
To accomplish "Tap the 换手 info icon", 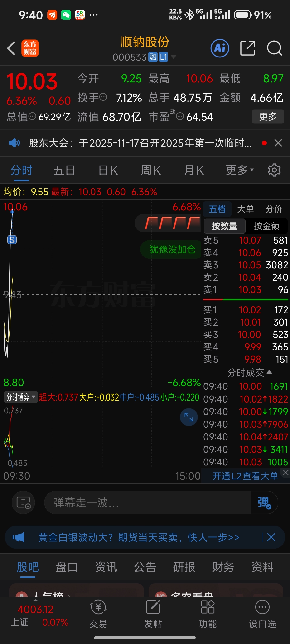I will (x=103, y=97).
